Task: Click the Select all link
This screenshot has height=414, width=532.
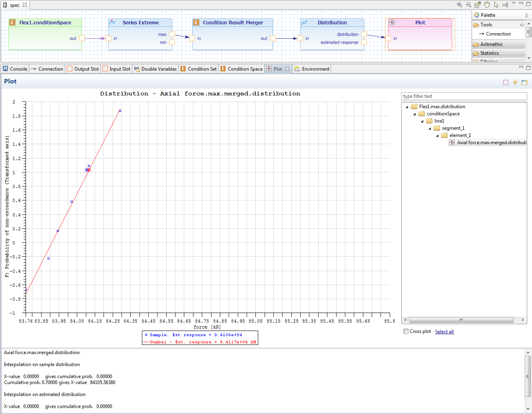Action: click(444, 332)
